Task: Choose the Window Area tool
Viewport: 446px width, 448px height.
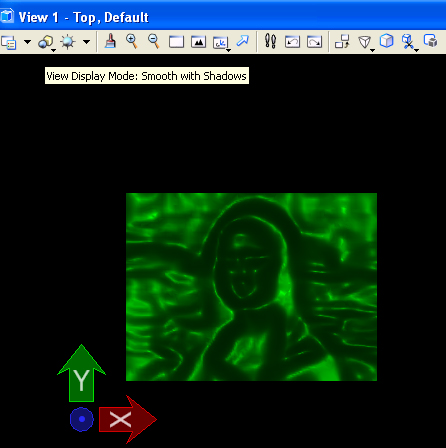Action: 176,42
